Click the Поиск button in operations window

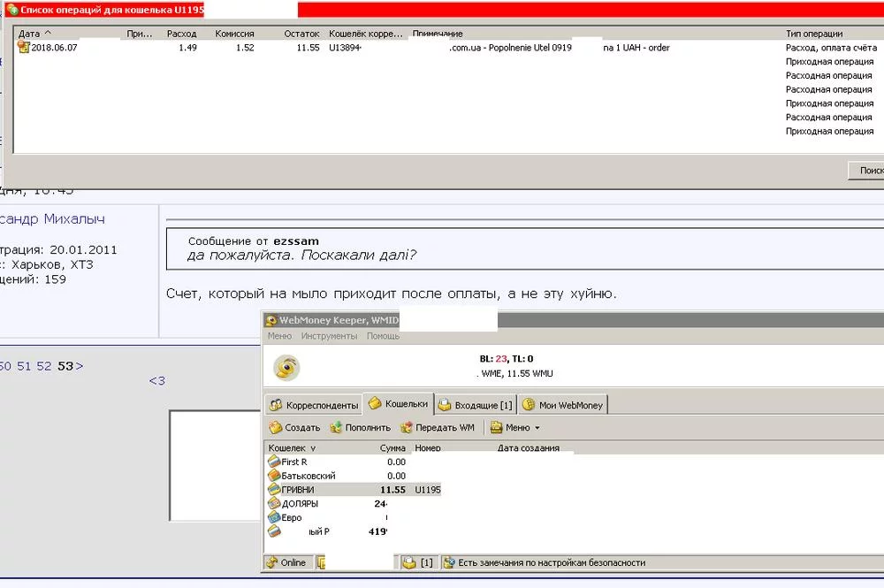868,170
